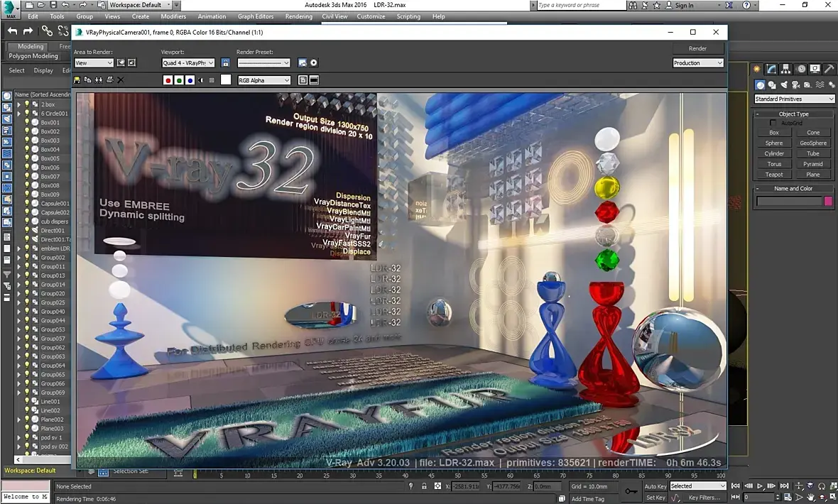
Task: Click the Teapot primitive button
Action: pos(774,175)
